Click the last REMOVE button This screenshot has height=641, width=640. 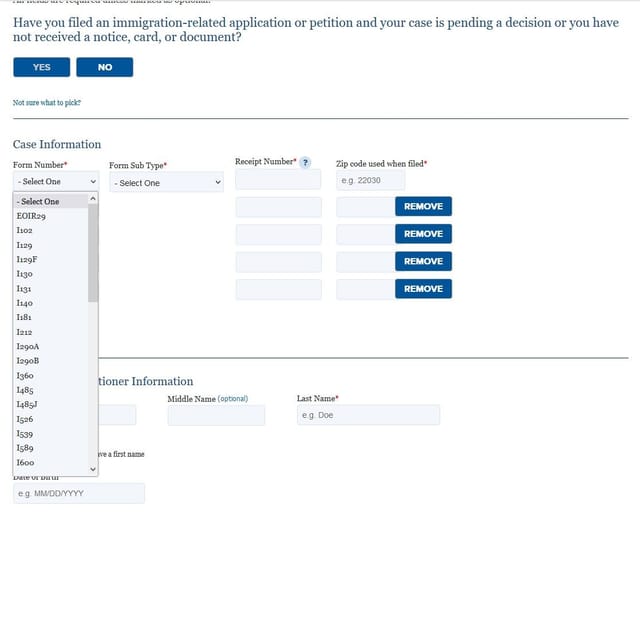click(423, 289)
